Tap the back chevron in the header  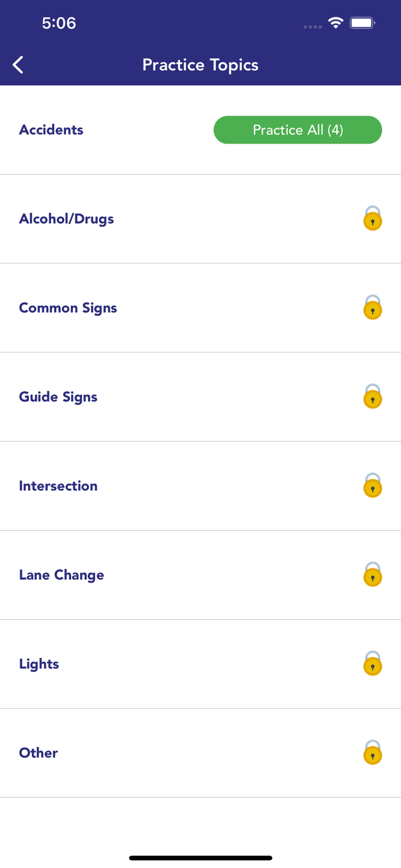click(x=17, y=64)
